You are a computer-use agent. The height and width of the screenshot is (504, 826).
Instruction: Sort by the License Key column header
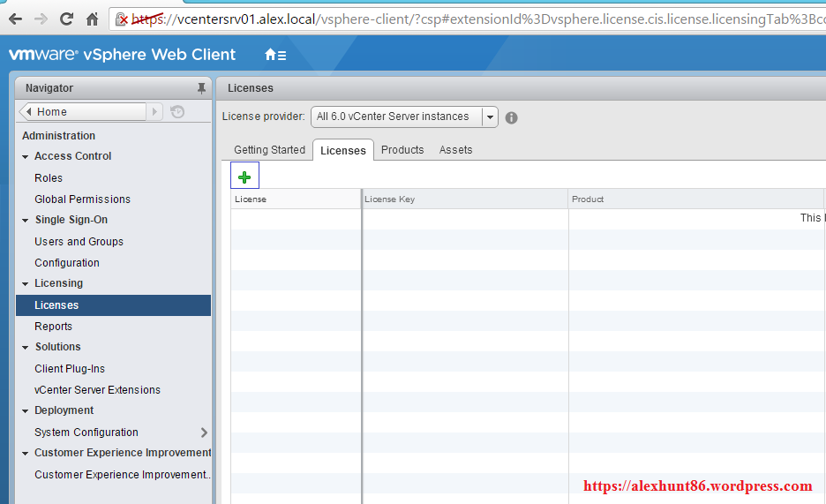coord(464,199)
